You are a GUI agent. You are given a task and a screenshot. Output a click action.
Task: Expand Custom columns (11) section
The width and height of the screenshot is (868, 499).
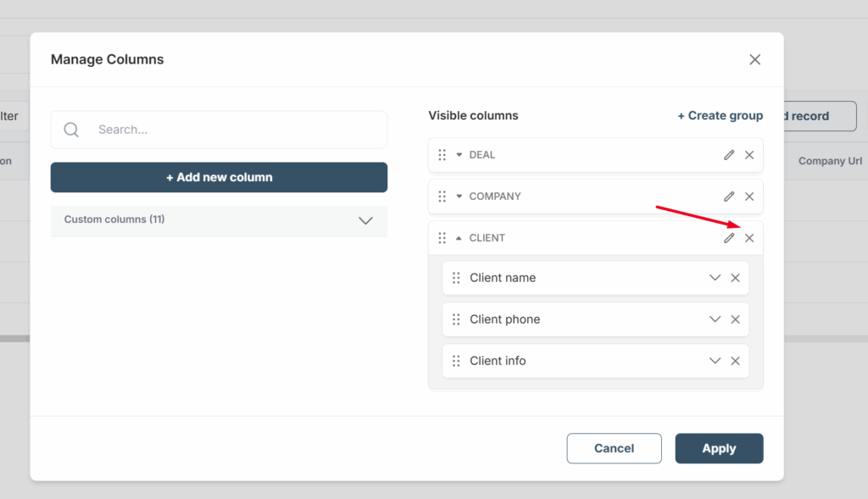pyautogui.click(x=365, y=220)
